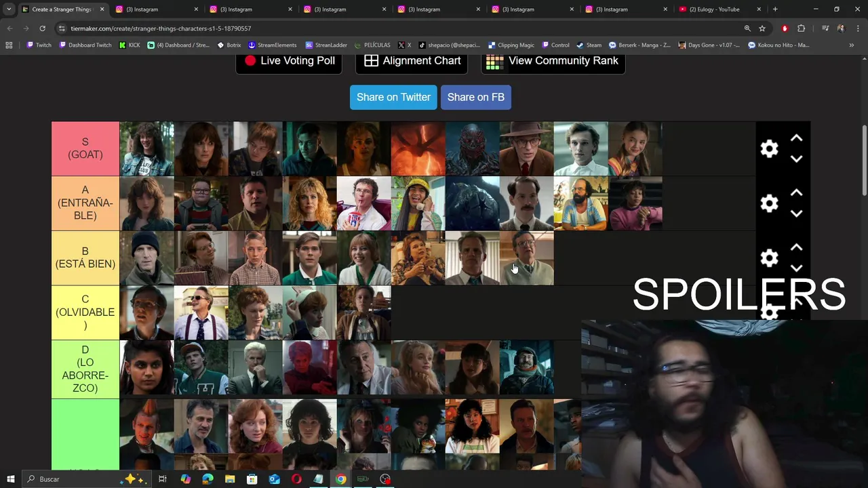Open Chrome apps grid in bookmarks bar
868x488 pixels.
pos(9,45)
